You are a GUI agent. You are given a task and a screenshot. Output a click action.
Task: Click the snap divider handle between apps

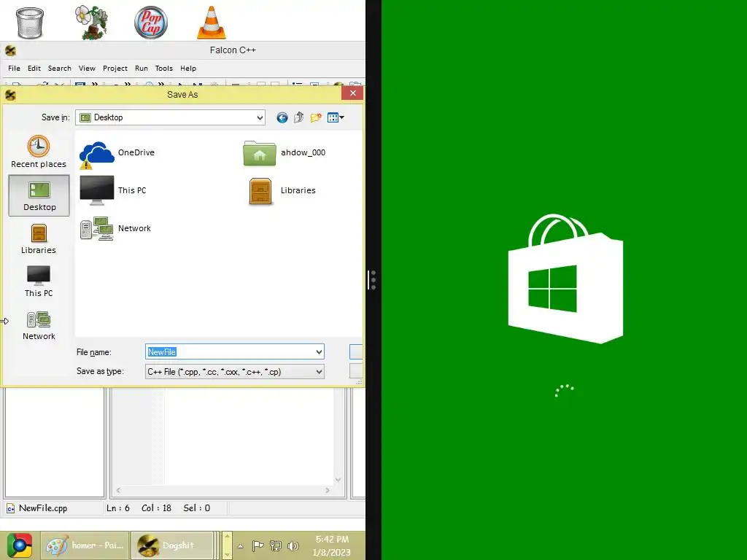point(373,280)
